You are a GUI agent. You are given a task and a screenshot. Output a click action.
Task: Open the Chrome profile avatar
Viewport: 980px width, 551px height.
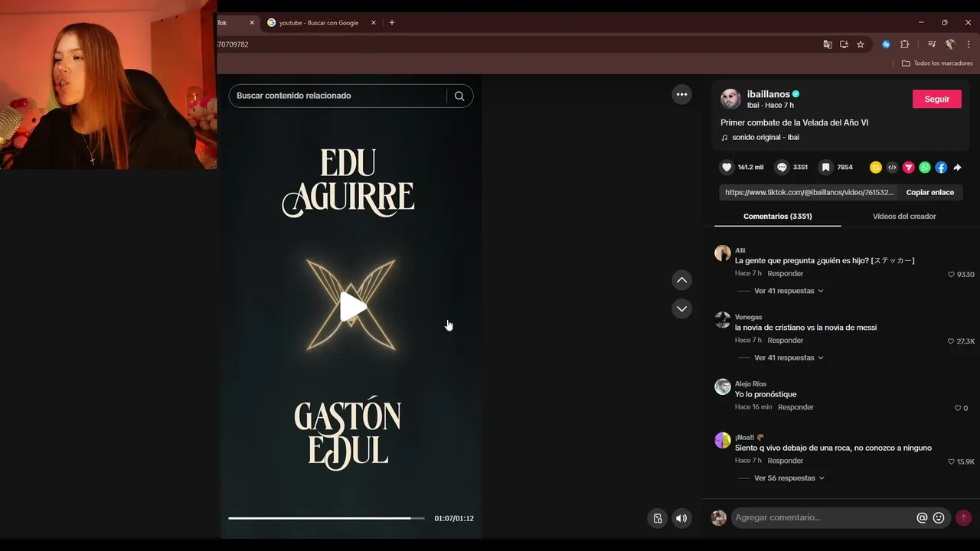point(950,44)
